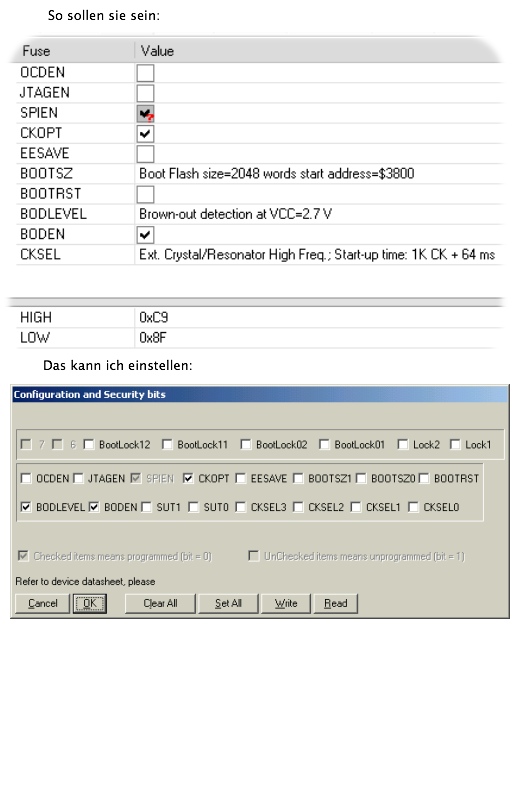Toggle EESAVE checkbox in fuse table

(x=145, y=154)
